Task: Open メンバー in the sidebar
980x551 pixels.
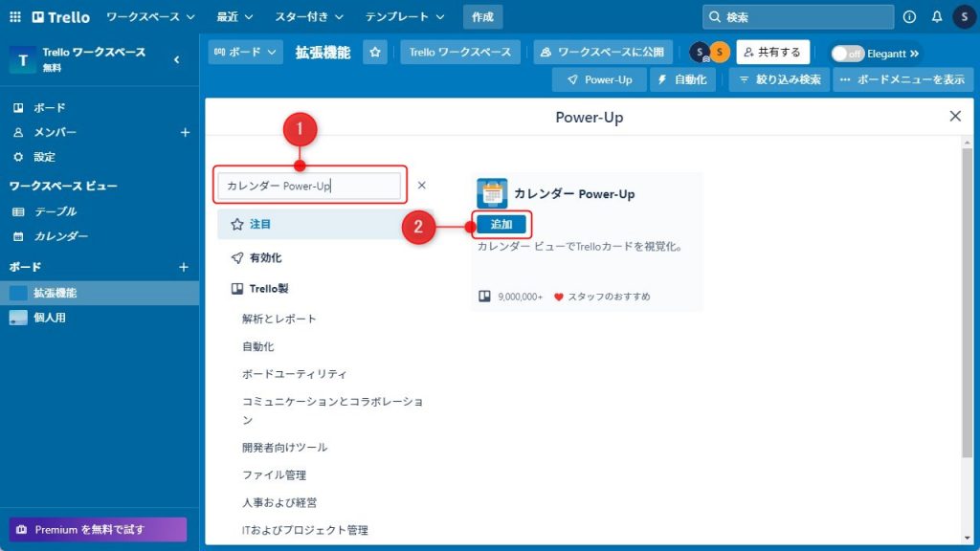Action: click(x=55, y=132)
